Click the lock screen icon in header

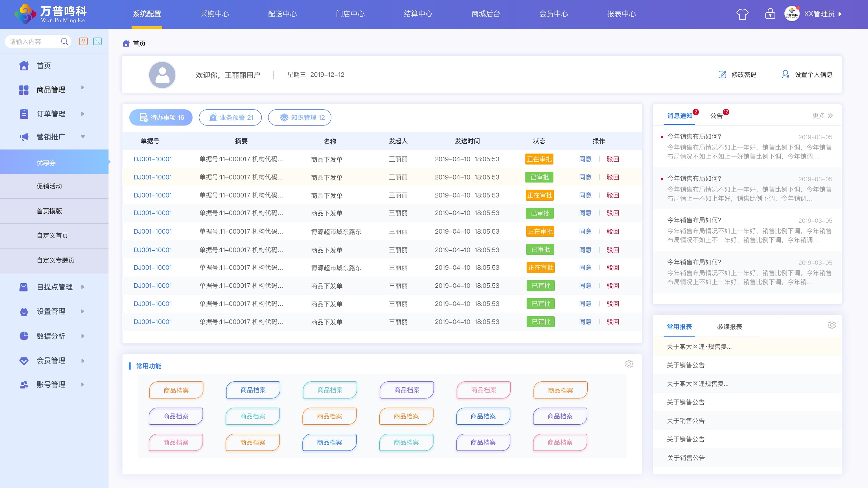770,14
